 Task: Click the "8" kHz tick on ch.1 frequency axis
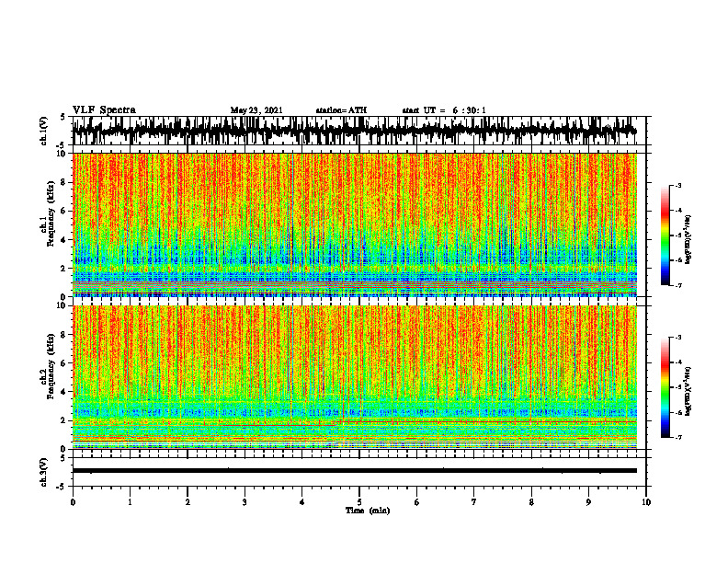pos(64,182)
